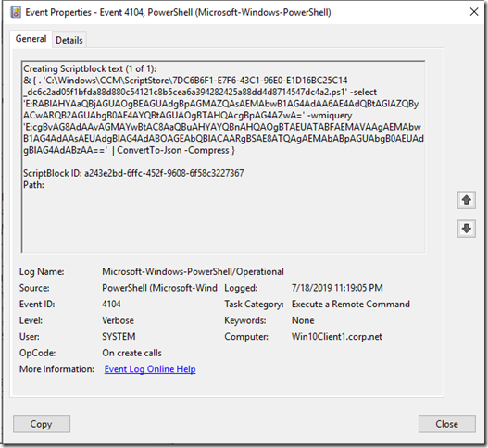Viewport: 488px width, 448px height.
Task: Click User value SYSTEM
Action: [119, 337]
